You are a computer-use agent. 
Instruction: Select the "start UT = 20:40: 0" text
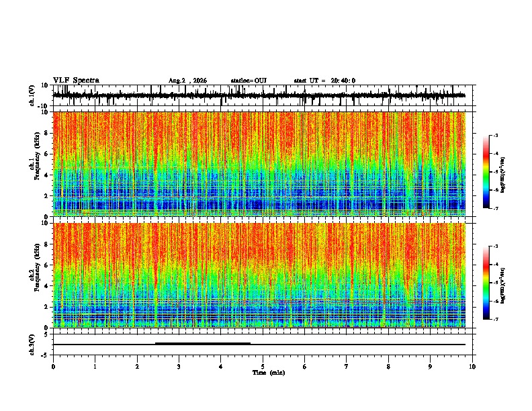pyautogui.click(x=324, y=81)
